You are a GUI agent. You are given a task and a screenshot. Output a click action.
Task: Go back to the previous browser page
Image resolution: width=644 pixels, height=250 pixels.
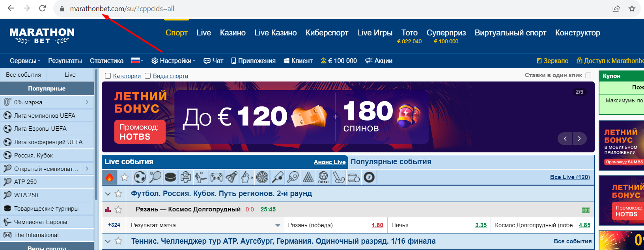[x=11, y=8]
